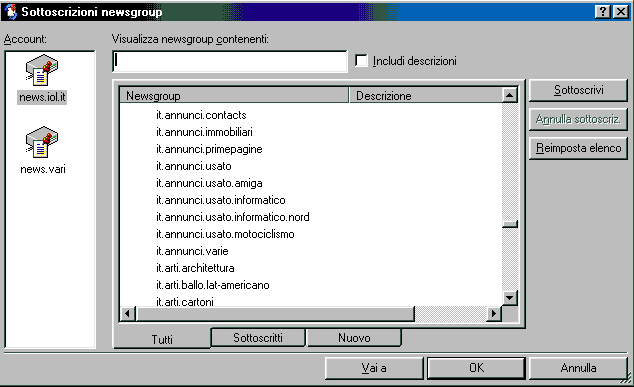634x387 pixels.
Task: Click the Descrizione column header
Action: [425, 95]
